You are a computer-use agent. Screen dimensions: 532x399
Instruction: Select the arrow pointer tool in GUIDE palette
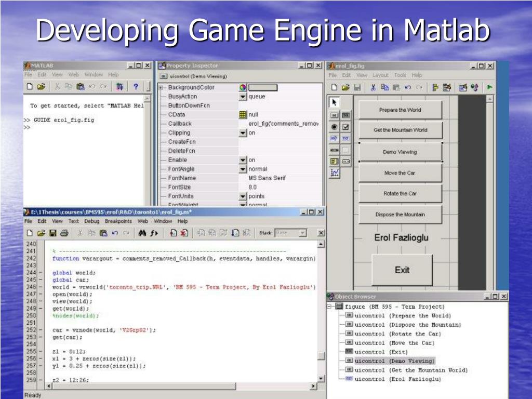coord(334,102)
